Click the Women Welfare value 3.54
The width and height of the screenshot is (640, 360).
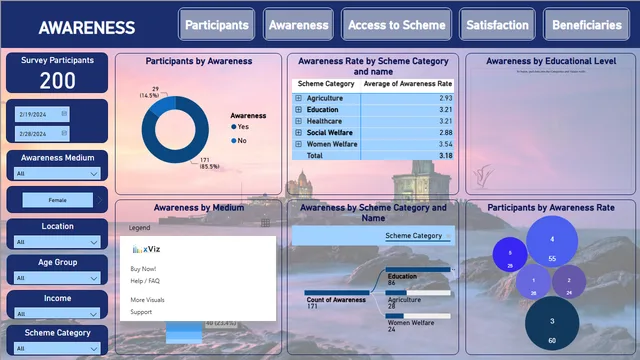(x=446, y=144)
